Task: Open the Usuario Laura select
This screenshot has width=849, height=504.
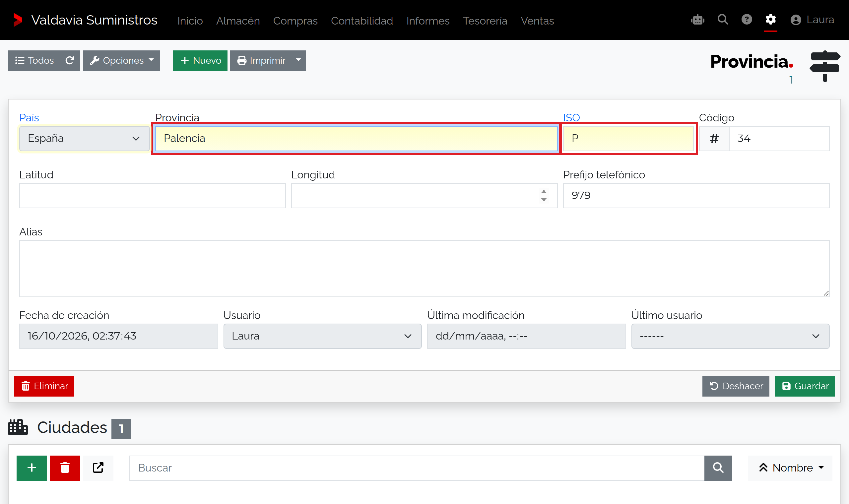Action: pyautogui.click(x=322, y=336)
